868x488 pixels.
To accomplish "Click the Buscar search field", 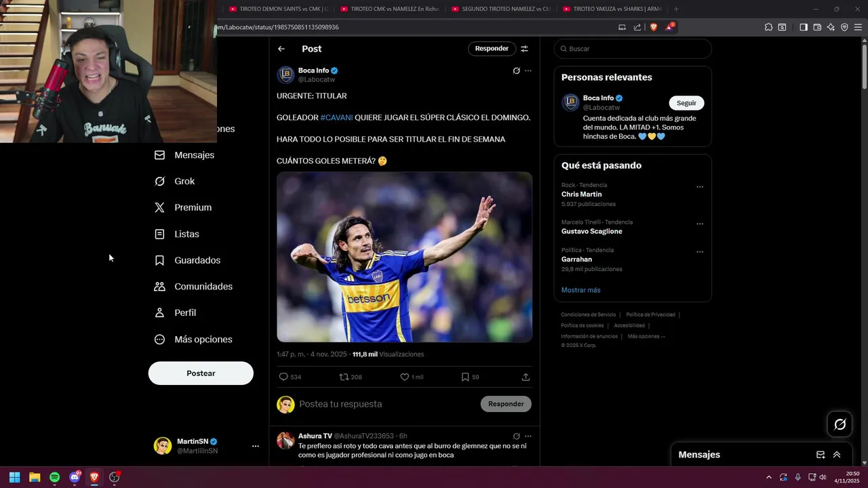I will [633, 49].
